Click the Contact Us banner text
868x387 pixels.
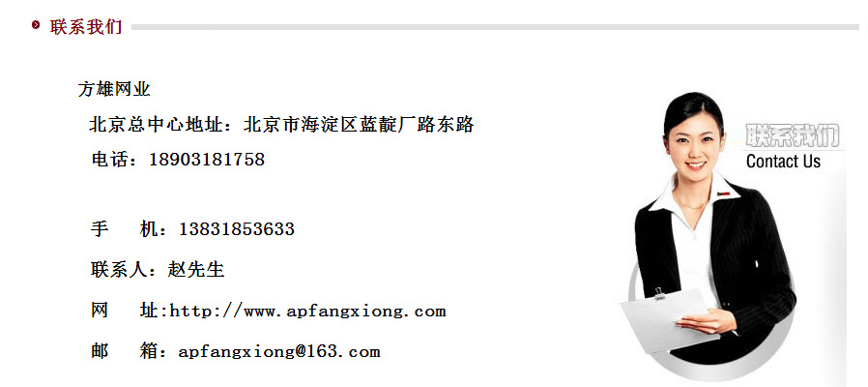[783, 162]
